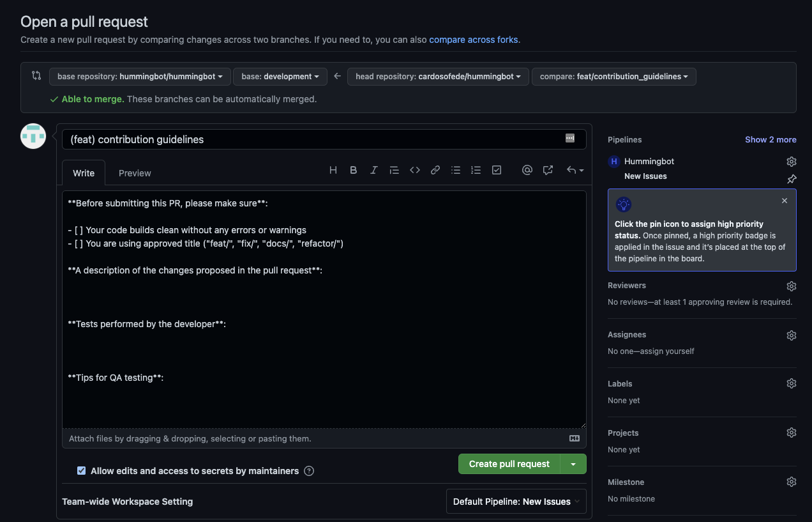Pin the Hummingbot pipeline
Image resolution: width=812 pixels, height=522 pixels.
(791, 179)
